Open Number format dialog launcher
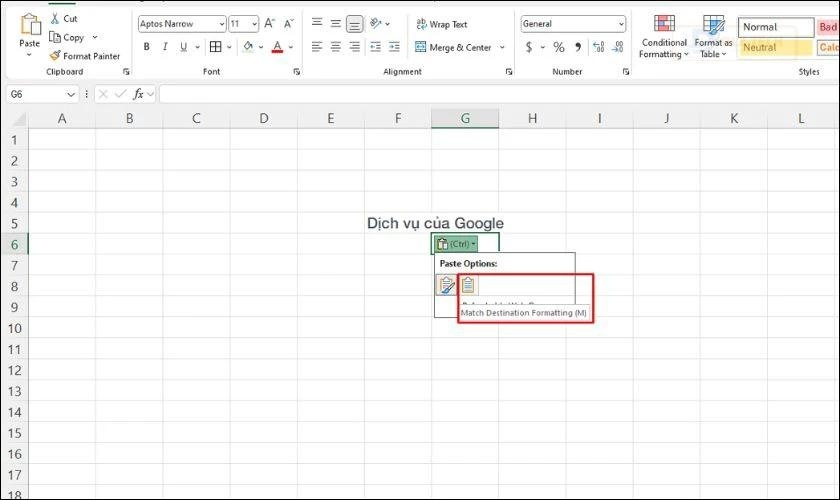The image size is (840, 500). (626, 71)
